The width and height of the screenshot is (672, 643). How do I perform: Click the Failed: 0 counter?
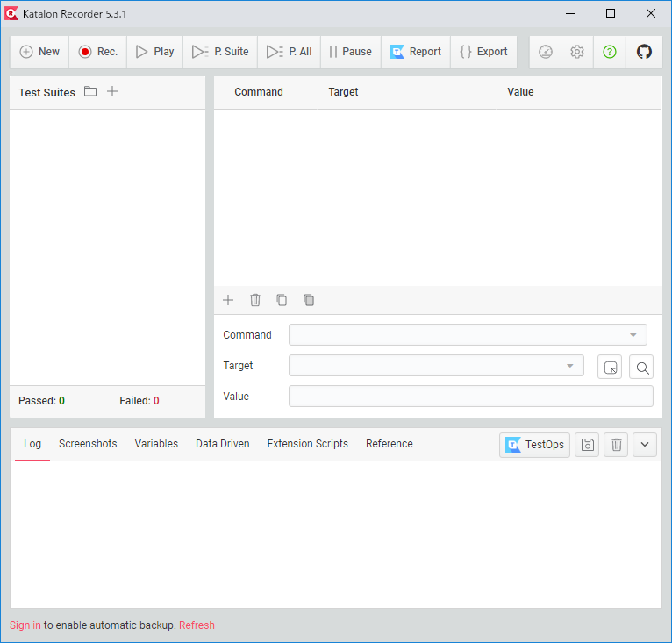point(139,401)
